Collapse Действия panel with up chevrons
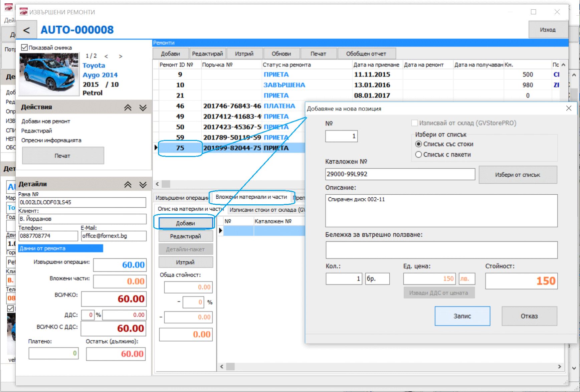The width and height of the screenshot is (580, 392). 128,108
